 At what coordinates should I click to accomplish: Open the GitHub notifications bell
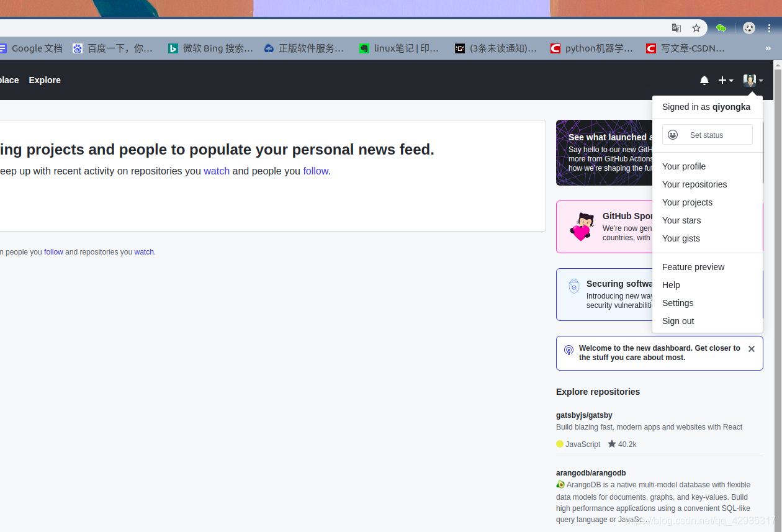[x=704, y=80]
